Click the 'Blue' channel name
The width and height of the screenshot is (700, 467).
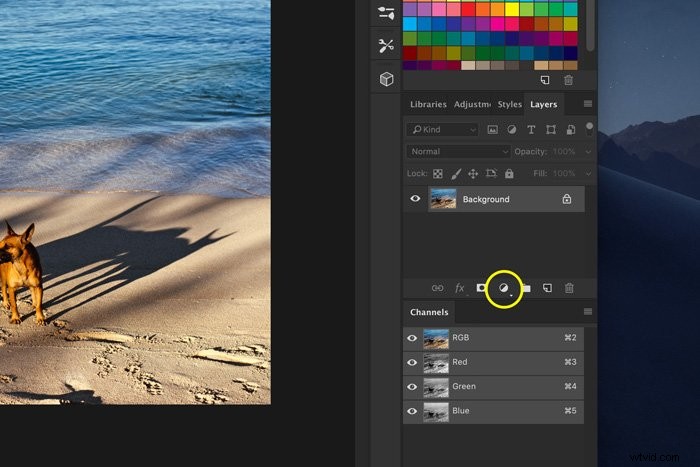461,411
